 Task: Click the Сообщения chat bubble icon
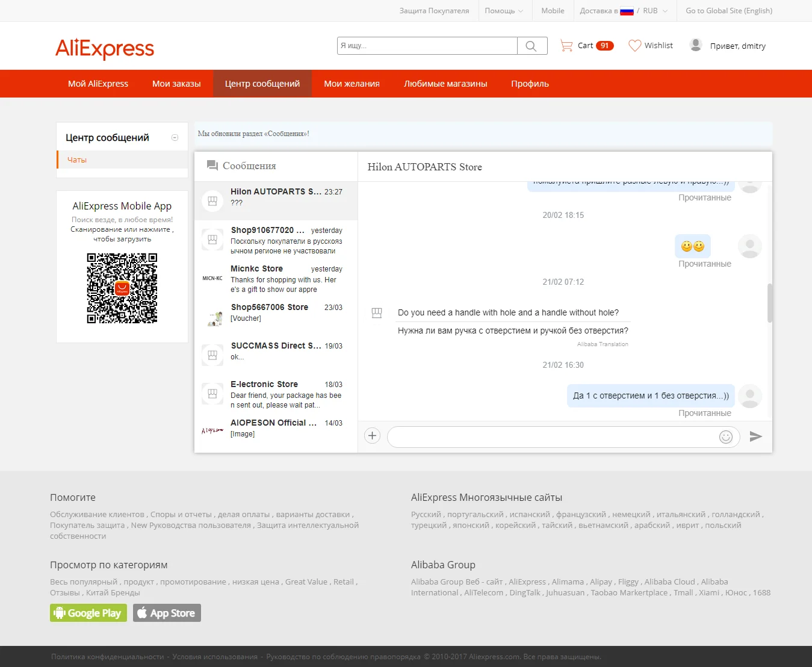[x=212, y=166]
